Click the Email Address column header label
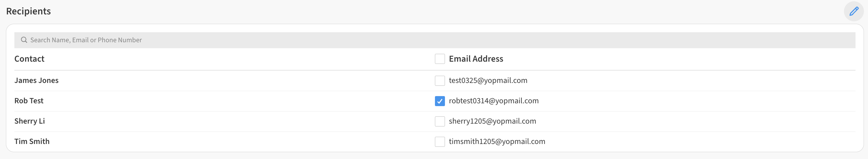868x159 pixels. 476,59
